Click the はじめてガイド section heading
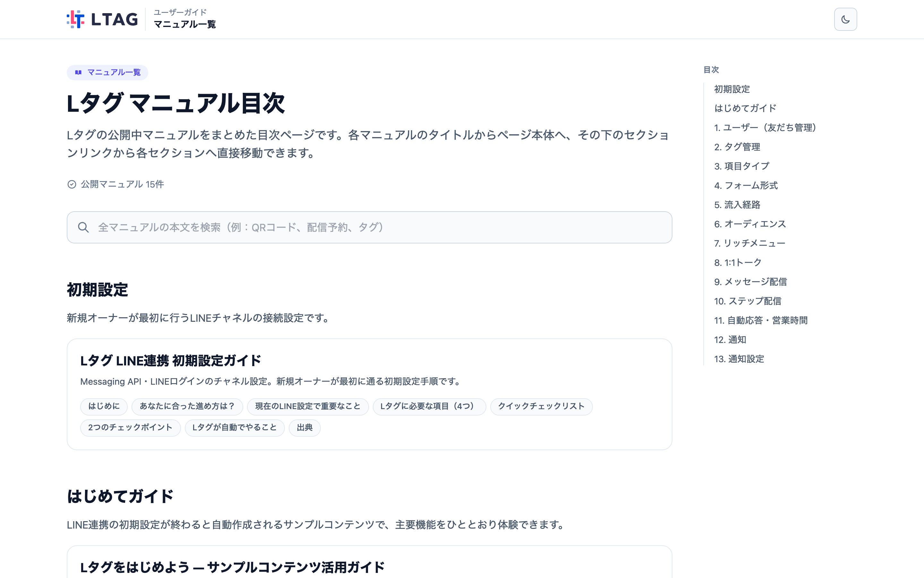The height and width of the screenshot is (578, 924). 120,496
